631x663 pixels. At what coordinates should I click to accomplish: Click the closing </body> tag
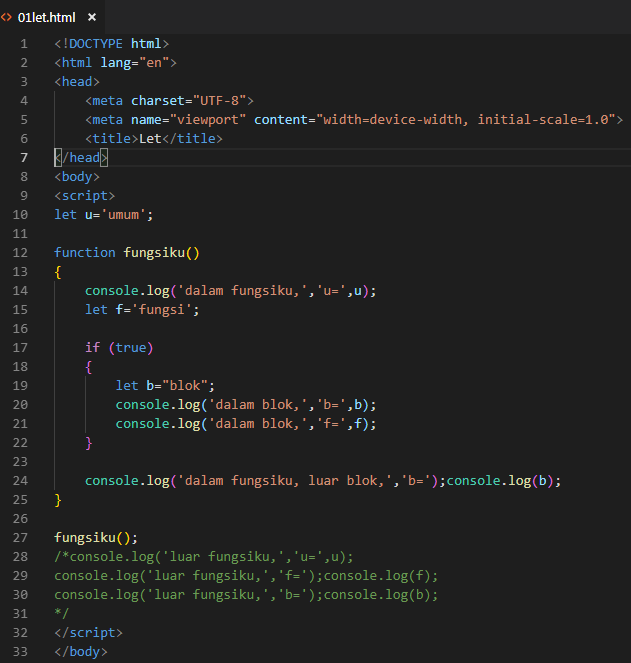81,652
